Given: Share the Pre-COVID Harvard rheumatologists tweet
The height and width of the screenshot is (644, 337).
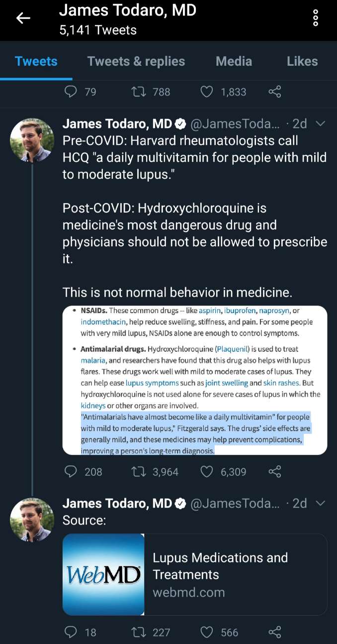Looking at the screenshot, I should (x=275, y=471).
